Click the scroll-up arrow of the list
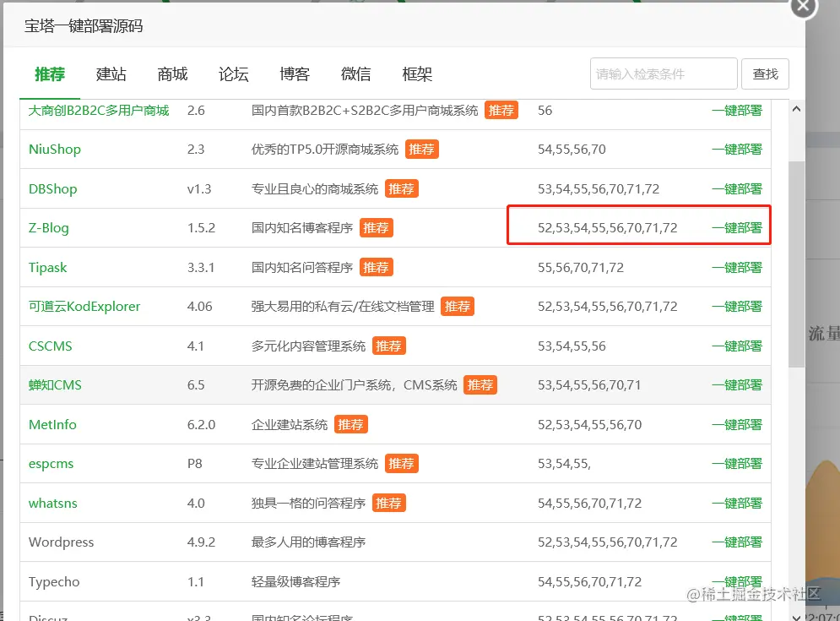 797,109
